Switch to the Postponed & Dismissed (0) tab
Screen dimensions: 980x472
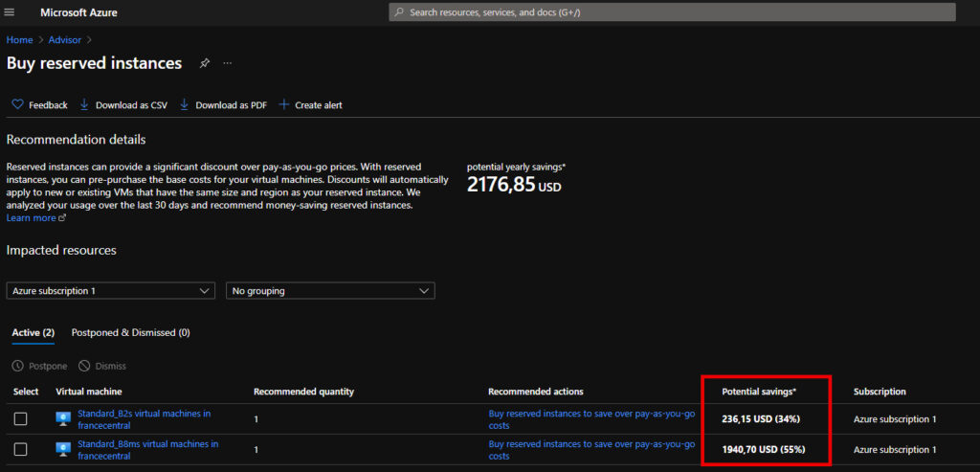click(130, 333)
